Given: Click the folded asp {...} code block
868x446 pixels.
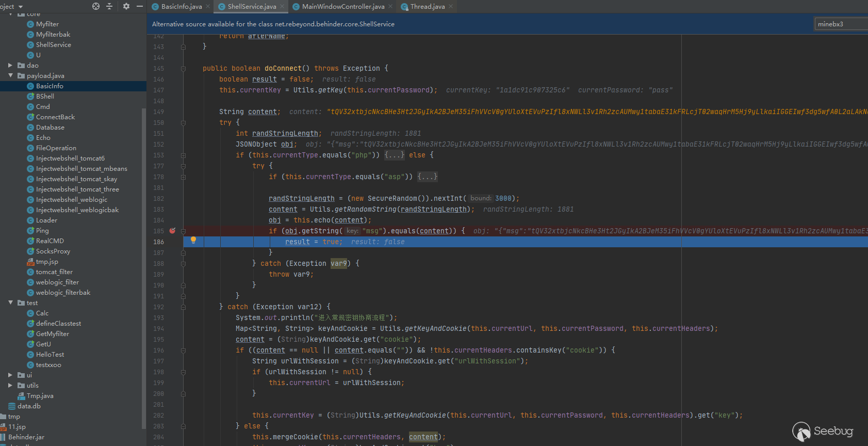Looking at the screenshot, I should 427,177.
